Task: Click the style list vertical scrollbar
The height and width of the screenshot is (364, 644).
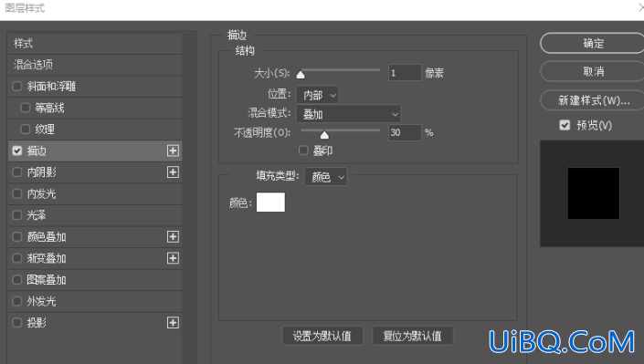Action: point(189,197)
